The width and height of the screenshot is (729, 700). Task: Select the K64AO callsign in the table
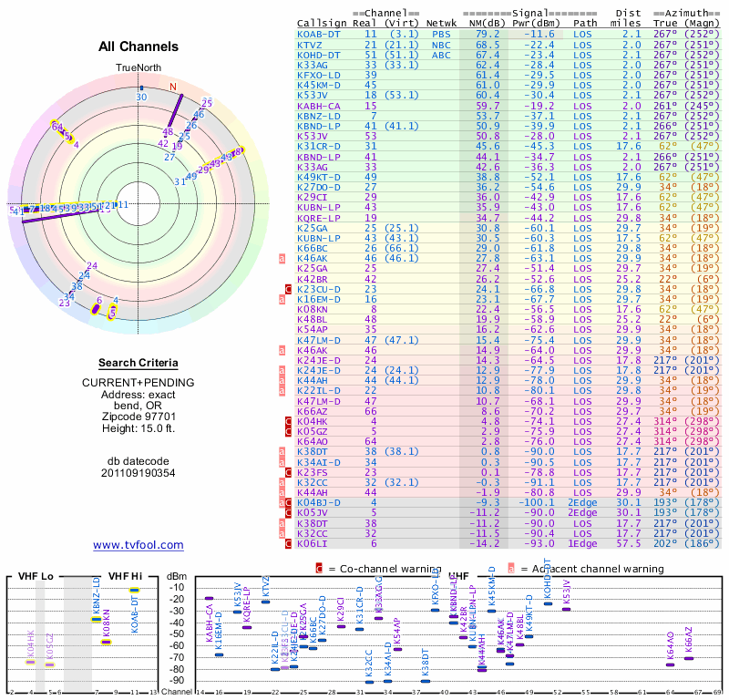pos(313,442)
